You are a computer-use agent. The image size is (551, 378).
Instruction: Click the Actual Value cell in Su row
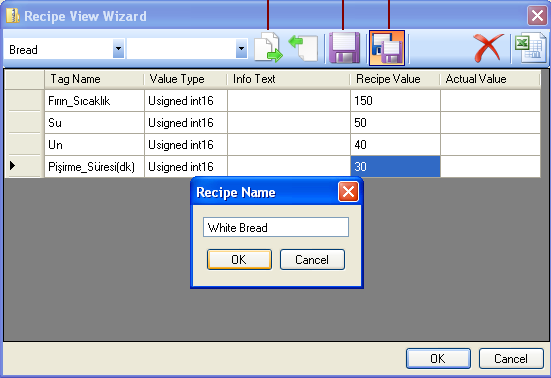click(490, 123)
